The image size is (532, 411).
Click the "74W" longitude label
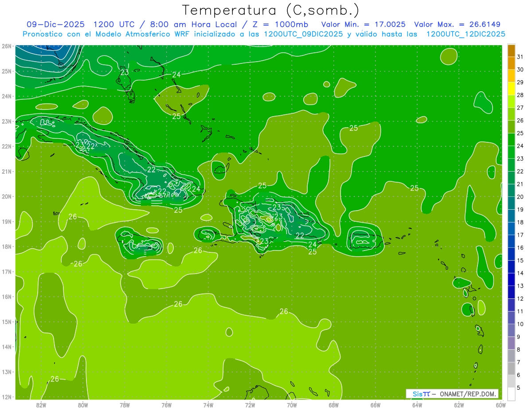coord(208,404)
